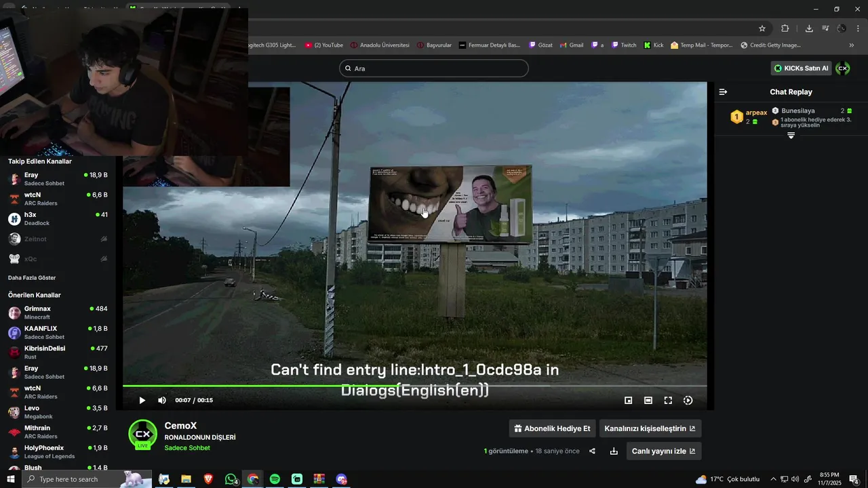Open the YouTube bookmark
This screenshot has width=868, height=488.
click(324, 45)
